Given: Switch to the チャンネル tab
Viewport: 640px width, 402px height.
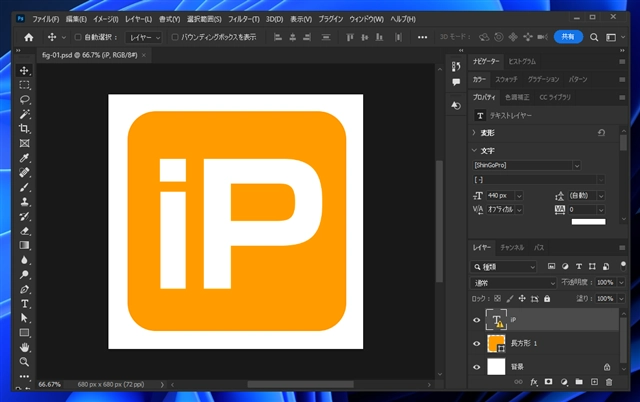Looking at the screenshot, I should click(511, 246).
